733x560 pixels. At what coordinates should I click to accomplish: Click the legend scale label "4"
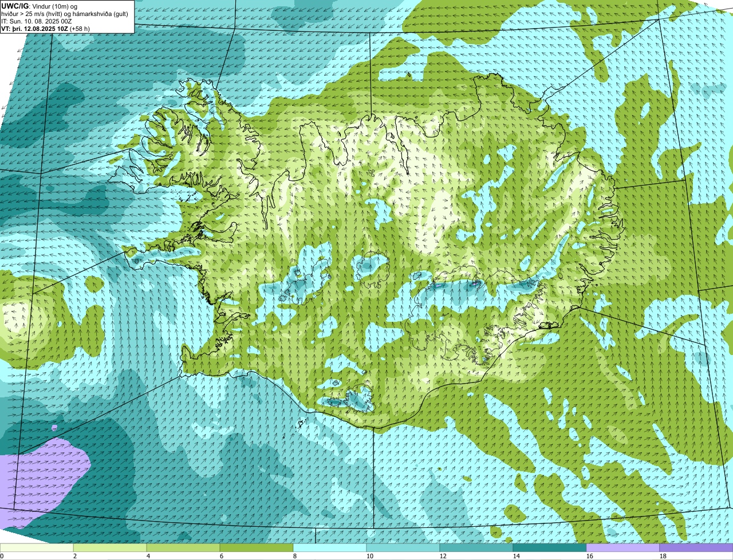pyautogui.click(x=148, y=556)
